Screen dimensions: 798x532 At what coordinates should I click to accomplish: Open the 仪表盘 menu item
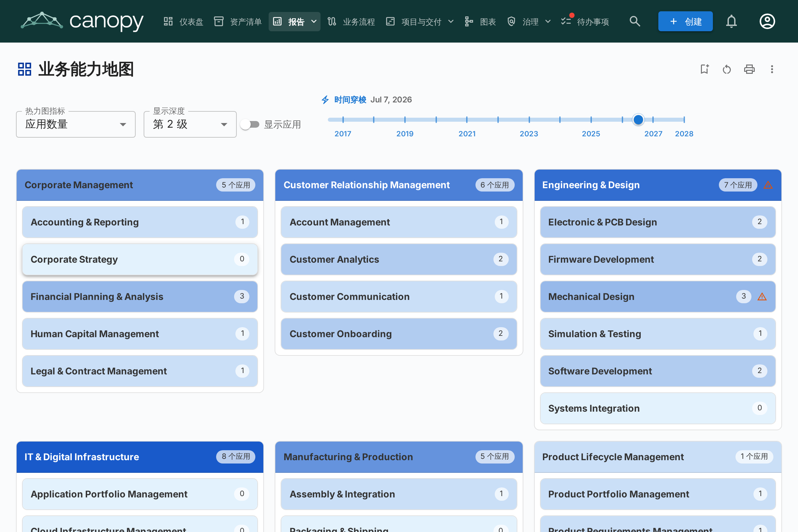183,22
